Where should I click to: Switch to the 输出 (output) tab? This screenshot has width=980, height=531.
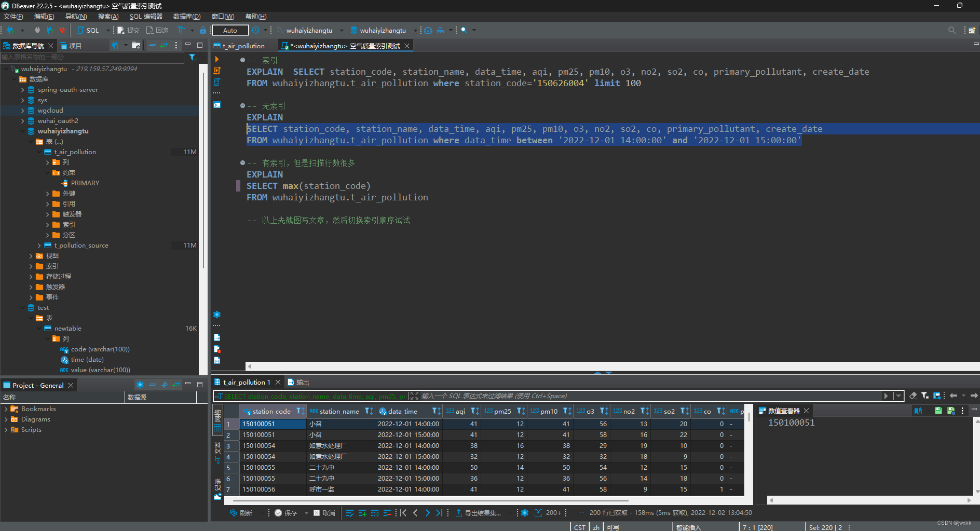click(298, 383)
